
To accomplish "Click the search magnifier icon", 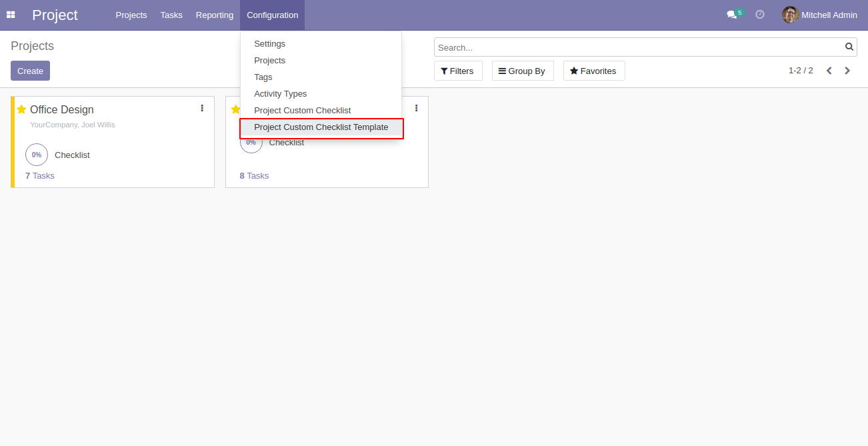I will tap(849, 47).
